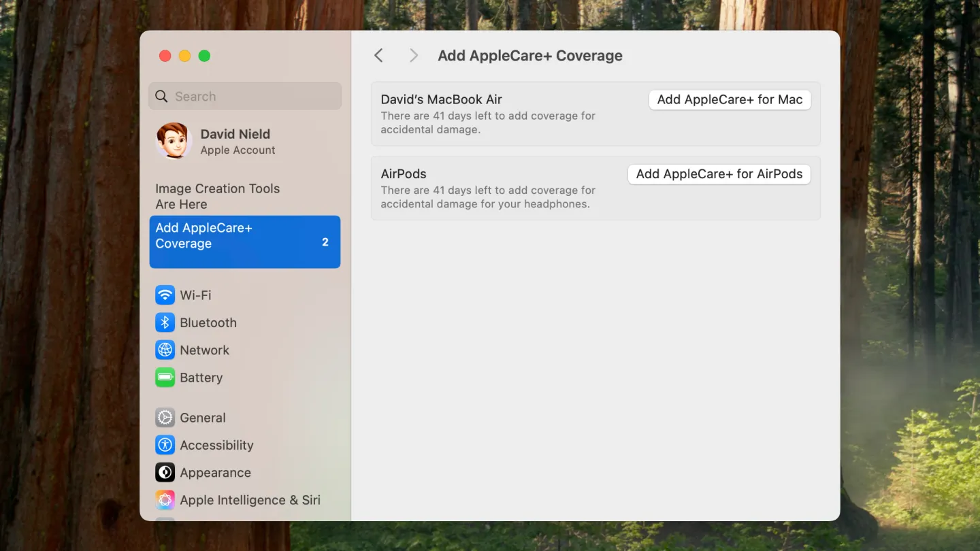This screenshot has width=980, height=551.
Task: Select Add AppleCare+ Coverage sidebar item
Action: 244,241
